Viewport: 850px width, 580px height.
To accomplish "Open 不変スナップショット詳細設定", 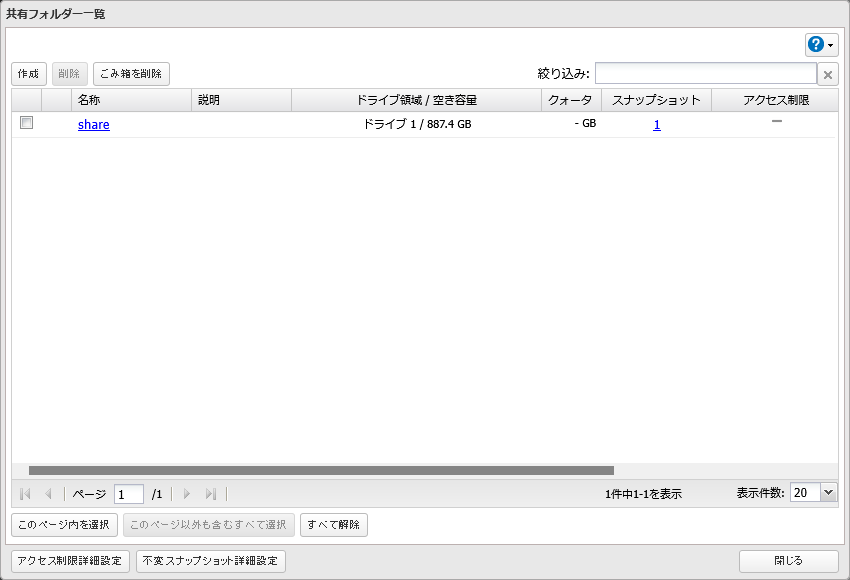I will (x=211, y=562).
